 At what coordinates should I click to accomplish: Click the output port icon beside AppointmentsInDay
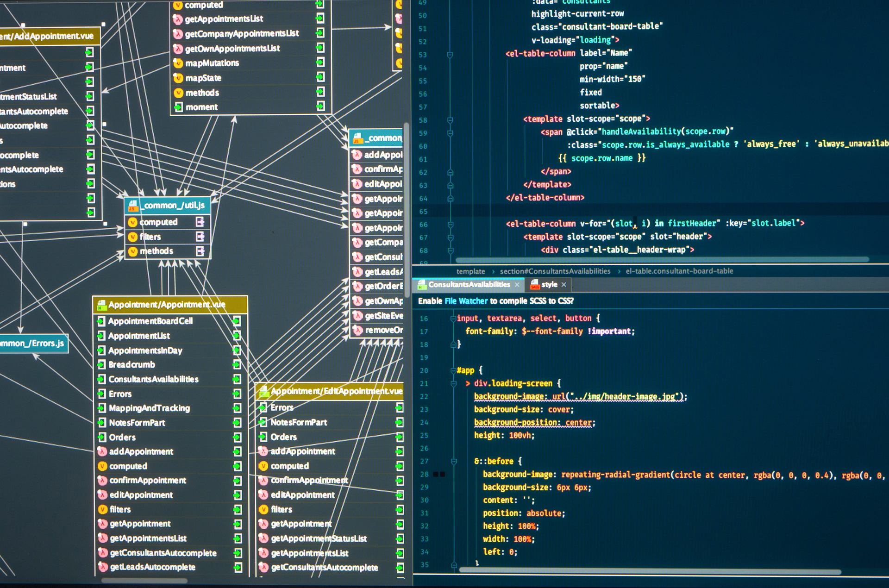point(237,350)
